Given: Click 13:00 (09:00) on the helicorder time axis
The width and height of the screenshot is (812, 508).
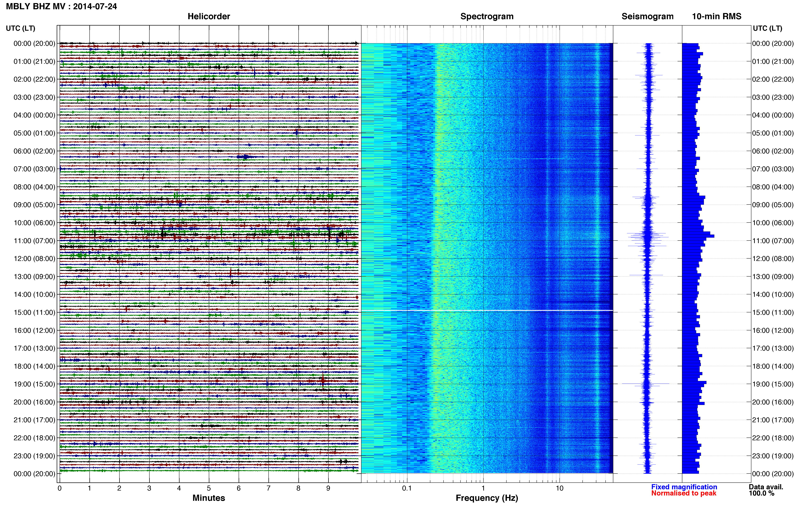Looking at the screenshot, I should tap(34, 277).
